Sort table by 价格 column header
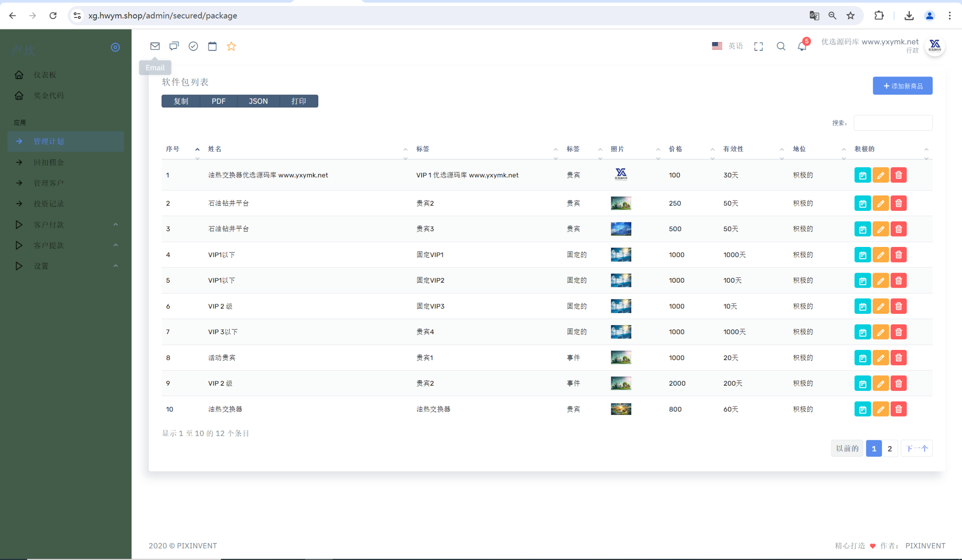 675,149
